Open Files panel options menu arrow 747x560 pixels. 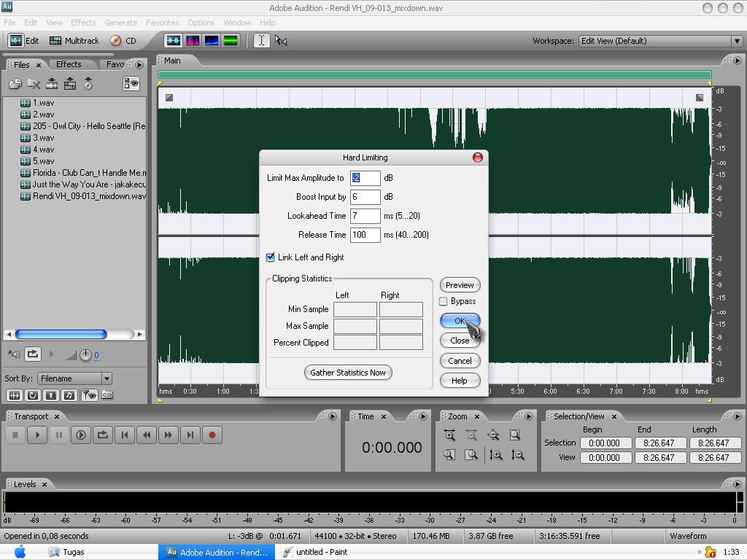point(139,64)
